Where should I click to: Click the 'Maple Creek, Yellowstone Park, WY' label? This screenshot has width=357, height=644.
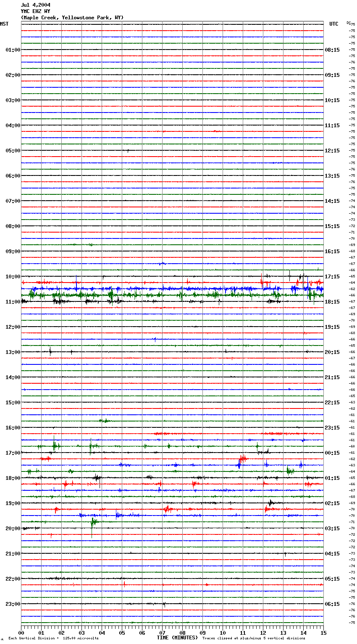[72, 18]
